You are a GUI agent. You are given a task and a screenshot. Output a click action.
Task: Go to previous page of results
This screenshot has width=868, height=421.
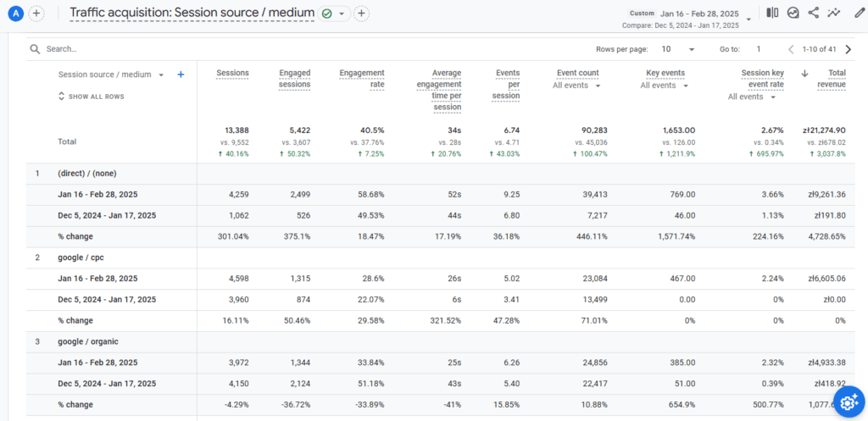[x=791, y=49]
